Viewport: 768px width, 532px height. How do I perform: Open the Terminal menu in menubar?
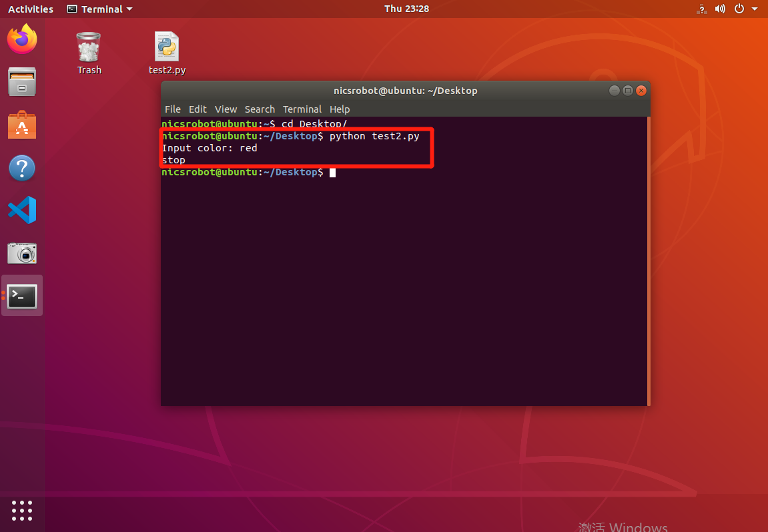(302, 109)
